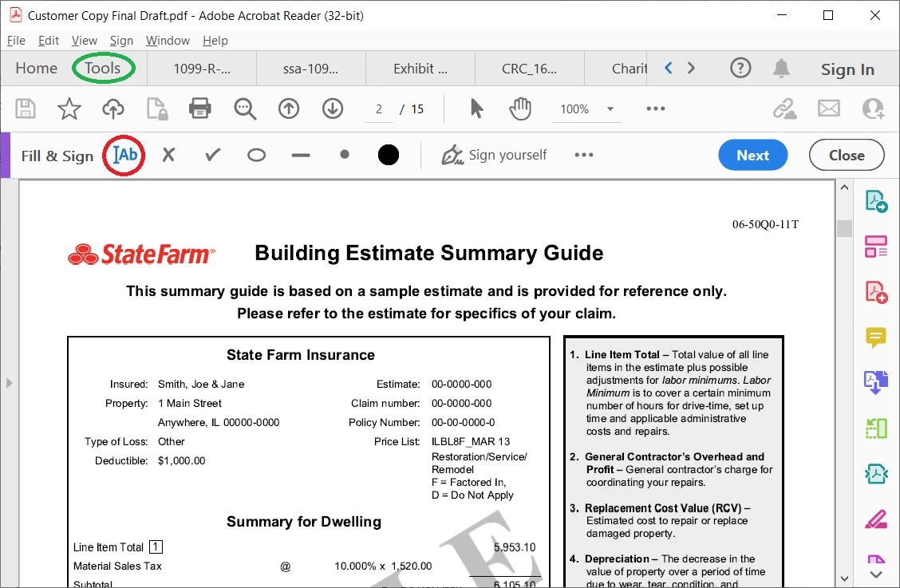Image resolution: width=900 pixels, height=588 pixels.
Task: Click Sign In
Action: click(x=847, y=69)
